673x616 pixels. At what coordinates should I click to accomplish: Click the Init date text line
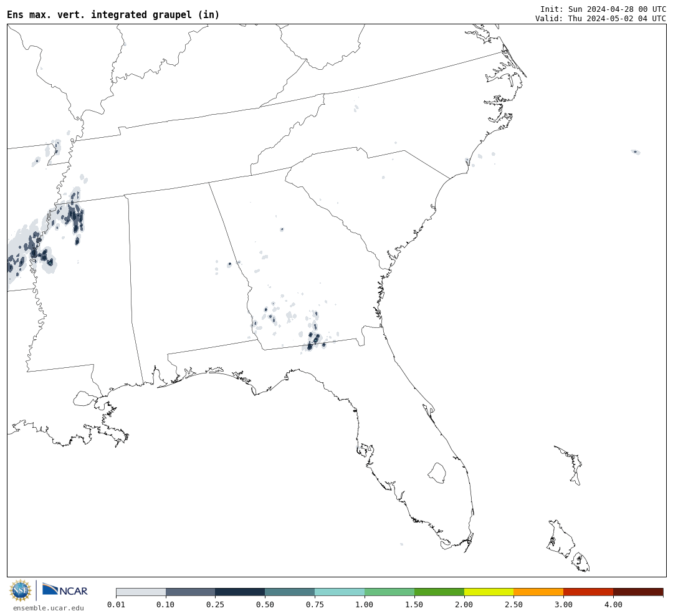[603, 9]
